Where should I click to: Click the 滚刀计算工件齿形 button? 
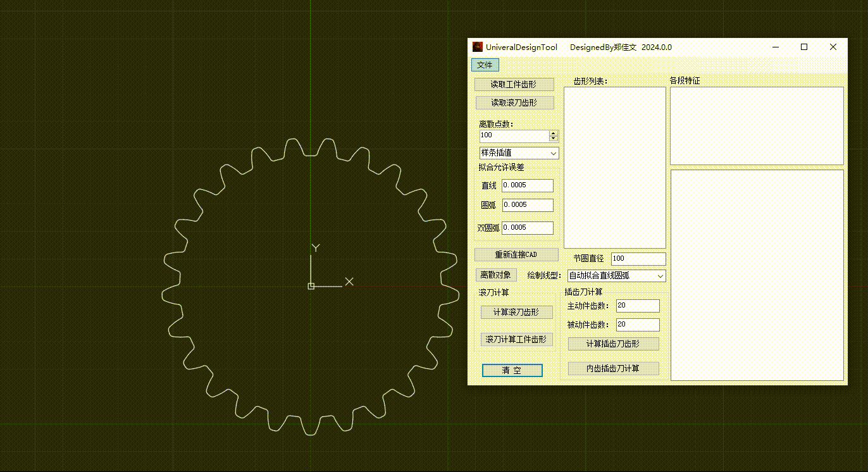pyautogui.click(x=516, y=339)
